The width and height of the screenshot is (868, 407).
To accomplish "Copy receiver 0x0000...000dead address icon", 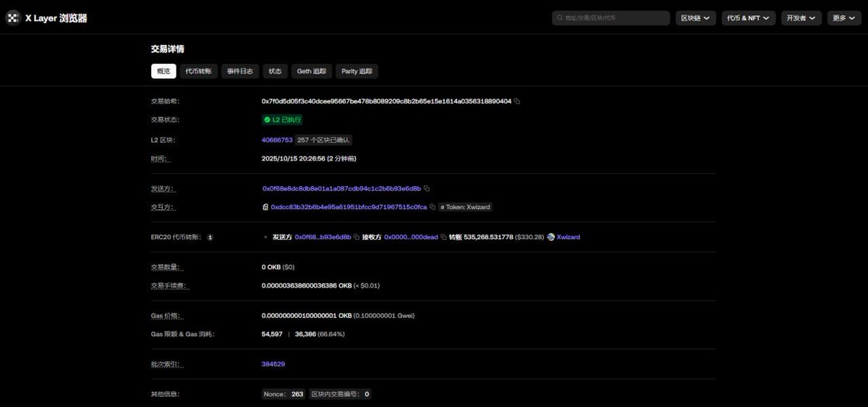I will coord(443,237).
